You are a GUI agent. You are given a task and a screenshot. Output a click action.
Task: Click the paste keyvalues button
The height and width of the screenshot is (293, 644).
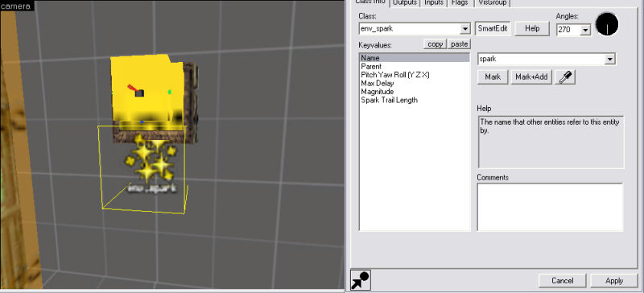point(459,44)
